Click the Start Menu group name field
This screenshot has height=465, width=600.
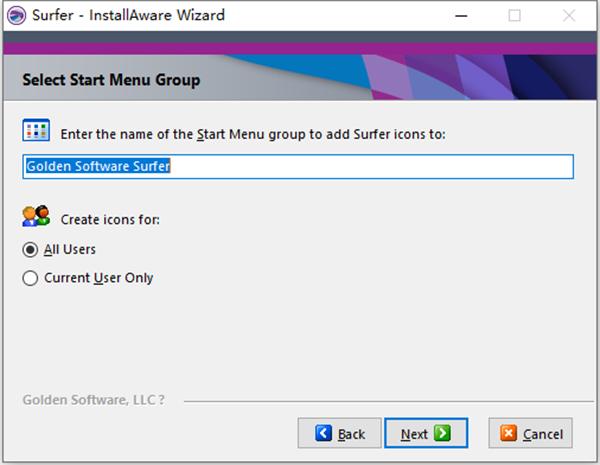point(298,166)
